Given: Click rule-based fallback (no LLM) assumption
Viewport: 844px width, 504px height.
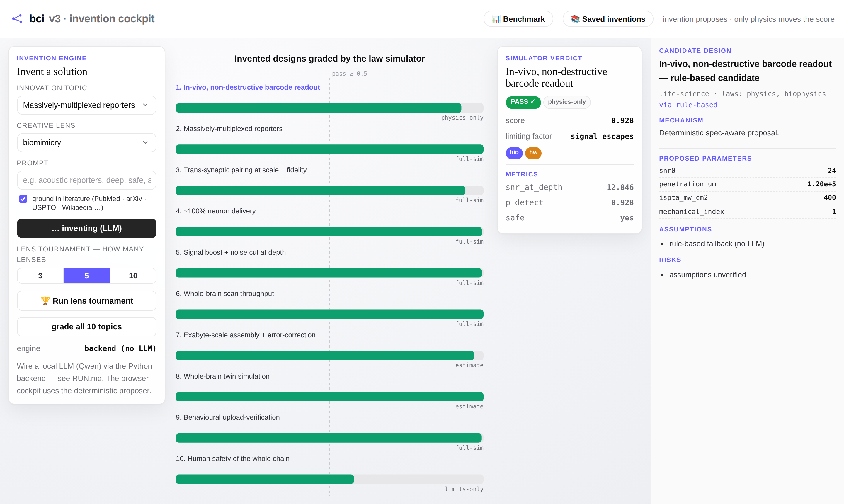Looking at the screenshot, I should pyautogui.click(x=717, y=244).
